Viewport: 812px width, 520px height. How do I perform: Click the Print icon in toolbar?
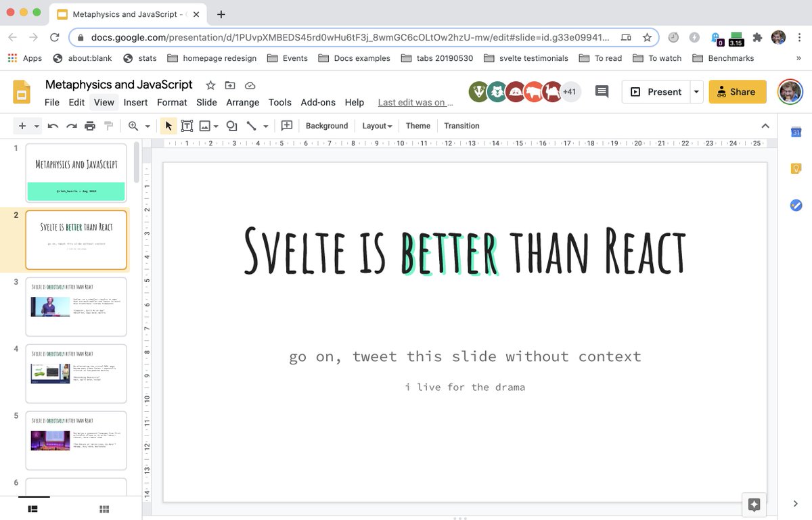click(x=90, y=126)
